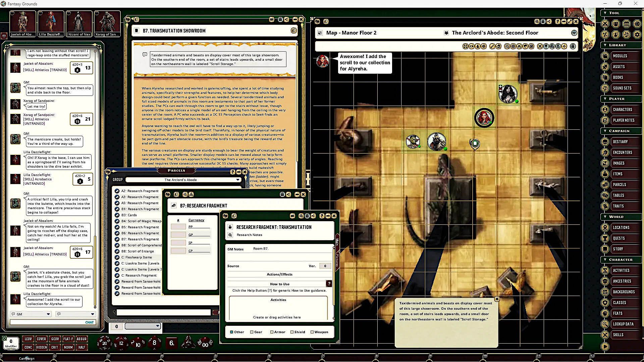
Task: Toggle the Gear item type checkbox
Action: click(252, 332)
